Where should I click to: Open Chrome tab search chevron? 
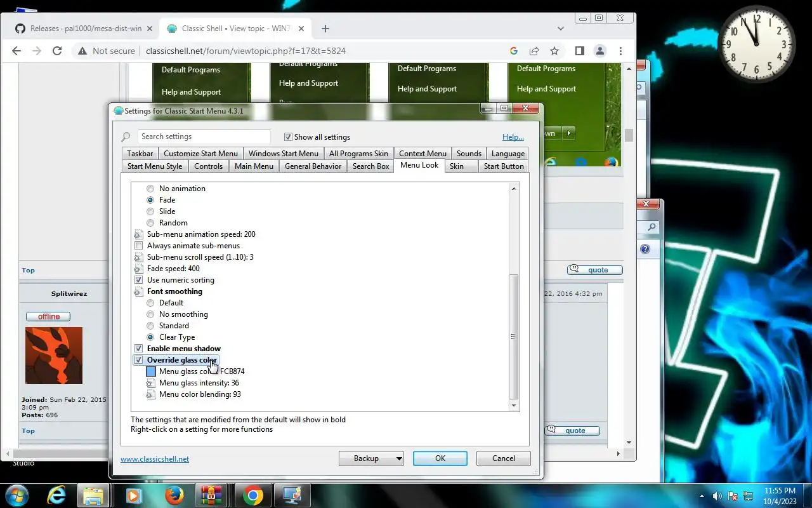click(561, 29)
